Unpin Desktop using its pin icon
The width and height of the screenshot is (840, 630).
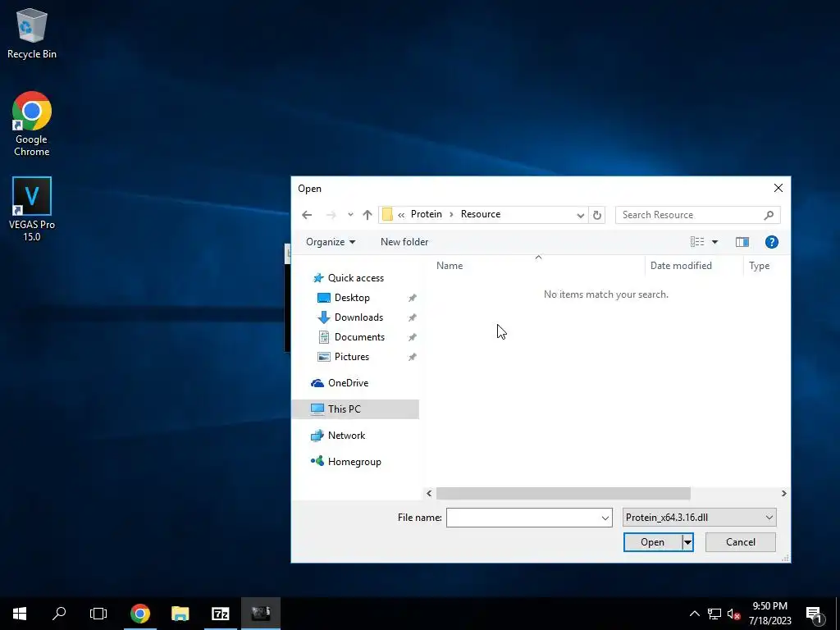(412, 298)
